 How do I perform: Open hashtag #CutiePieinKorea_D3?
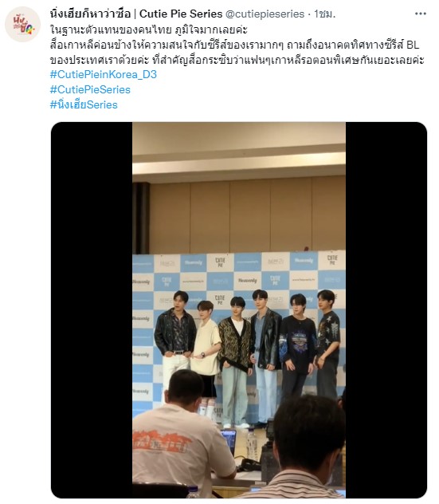(104, 75)
